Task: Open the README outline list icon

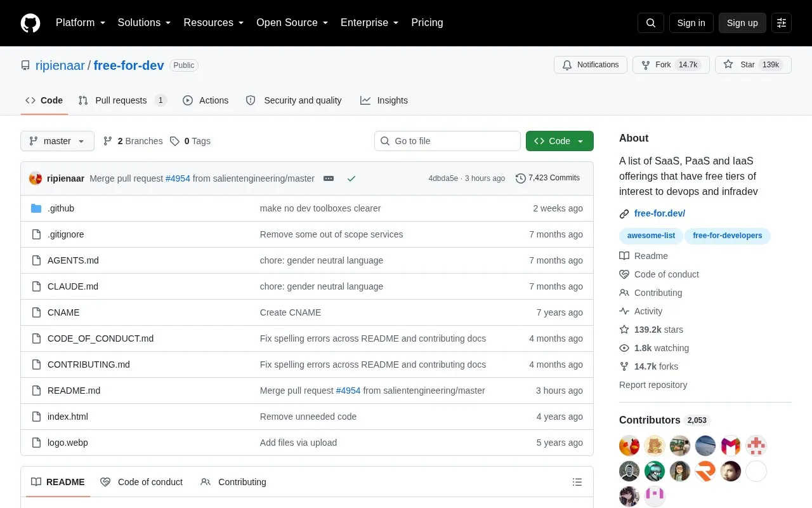Action: 577,482
